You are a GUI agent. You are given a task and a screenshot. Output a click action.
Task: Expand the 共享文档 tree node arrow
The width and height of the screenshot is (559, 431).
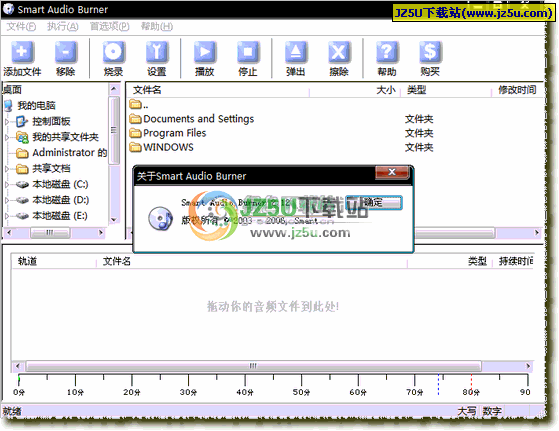click(x=7, y=169)
